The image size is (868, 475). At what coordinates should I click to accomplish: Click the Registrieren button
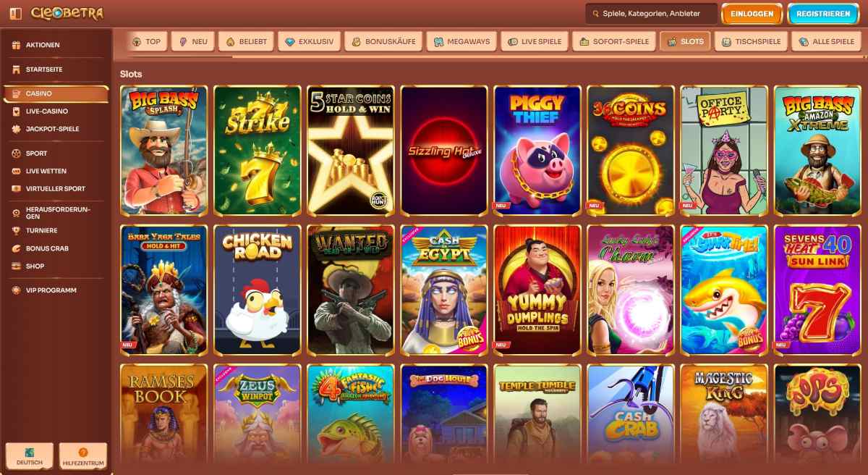pyautogui.click(x=823, y=14)
